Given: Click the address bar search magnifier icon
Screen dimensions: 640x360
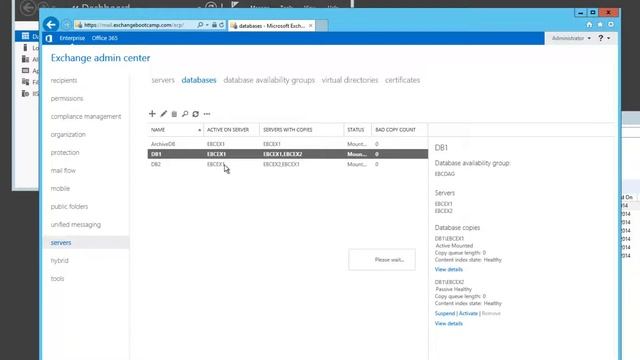Looking at the screenshot, I should coord(200,25).
